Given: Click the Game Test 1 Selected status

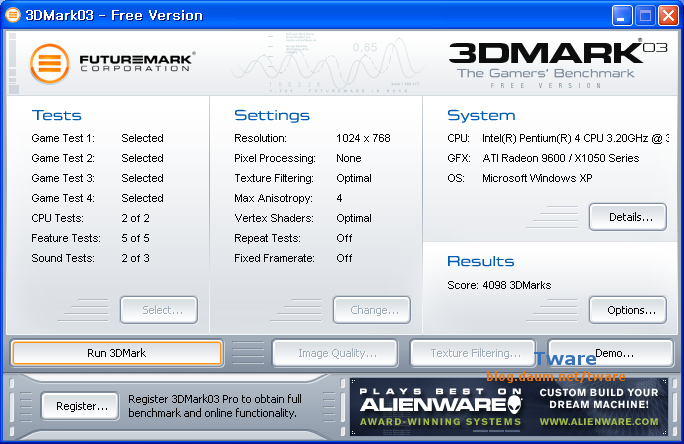Looking at the screenshot, I should coord(142,138).
